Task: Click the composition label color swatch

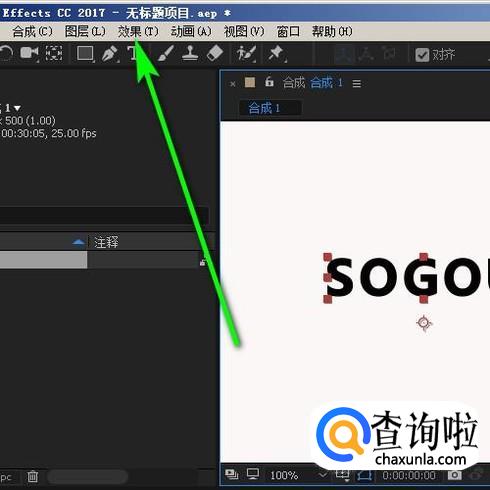Action: pyautogui.click(x=250, y=82)
